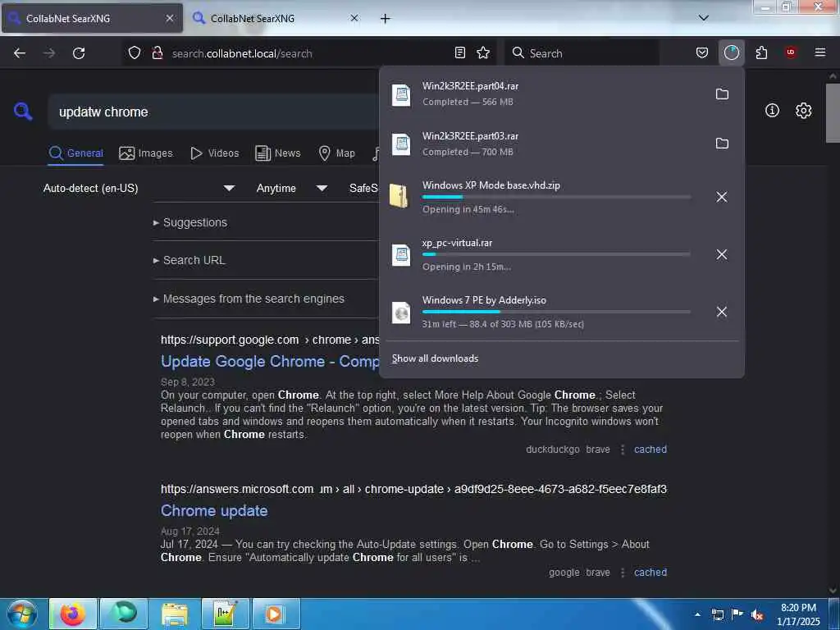Expand the Suggestions section
The image size is (840, 630).
pos(190,222)
